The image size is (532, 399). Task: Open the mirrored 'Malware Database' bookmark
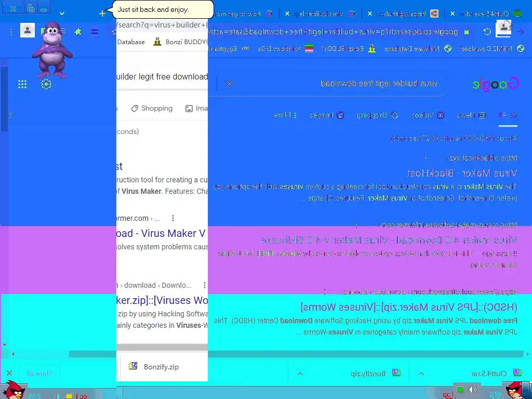pyautogui.click(x=418, y=48)
